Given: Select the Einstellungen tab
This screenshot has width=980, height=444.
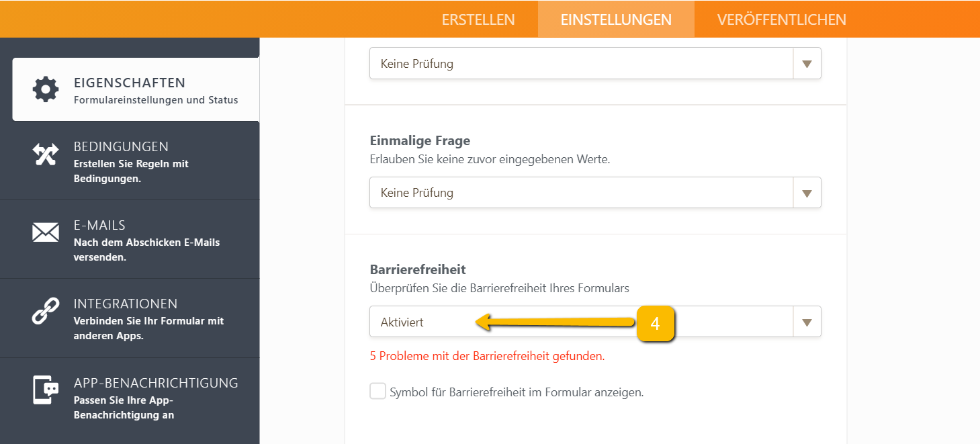Looking at the screenshot, I should [x=616, y=19].
